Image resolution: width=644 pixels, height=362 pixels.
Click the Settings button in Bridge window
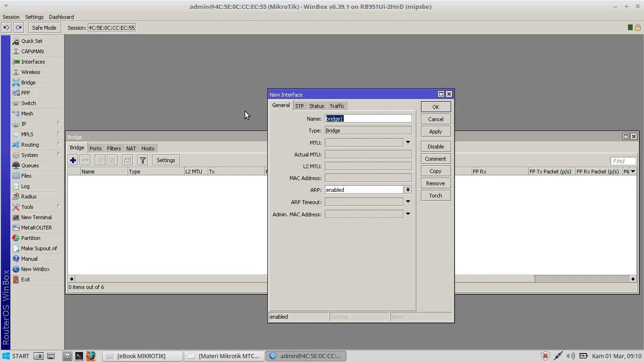pyautogui.click(x=166, y=160)
